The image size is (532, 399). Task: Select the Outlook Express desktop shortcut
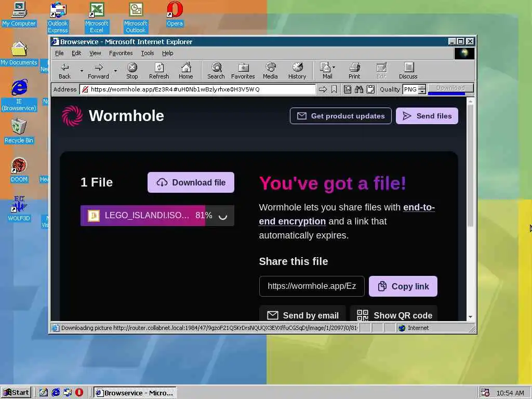(x=58, y=17)
